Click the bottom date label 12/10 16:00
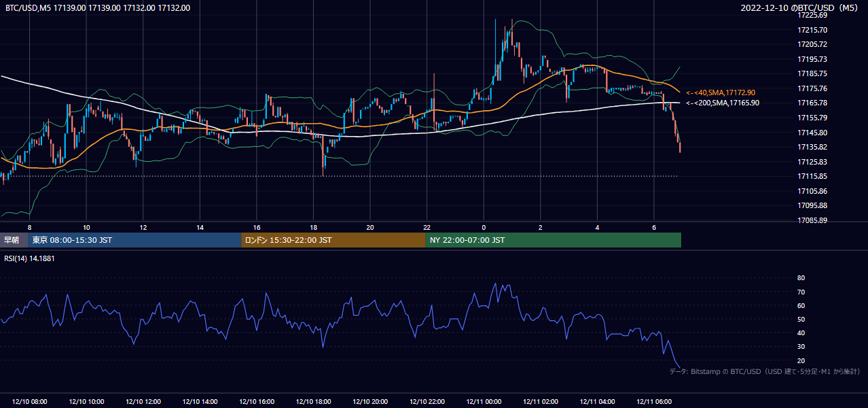868x408 pixels. (x=257, y=402)
